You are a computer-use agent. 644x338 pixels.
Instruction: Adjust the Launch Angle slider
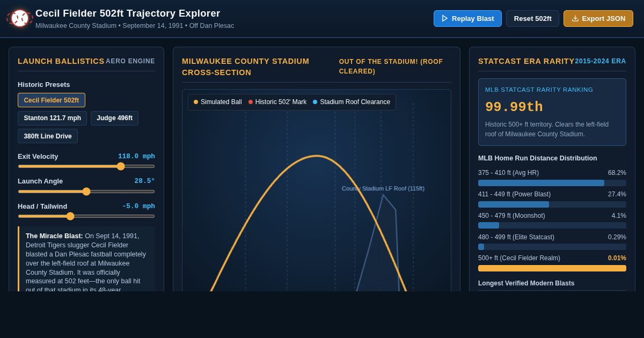click(x=86, y=192)
